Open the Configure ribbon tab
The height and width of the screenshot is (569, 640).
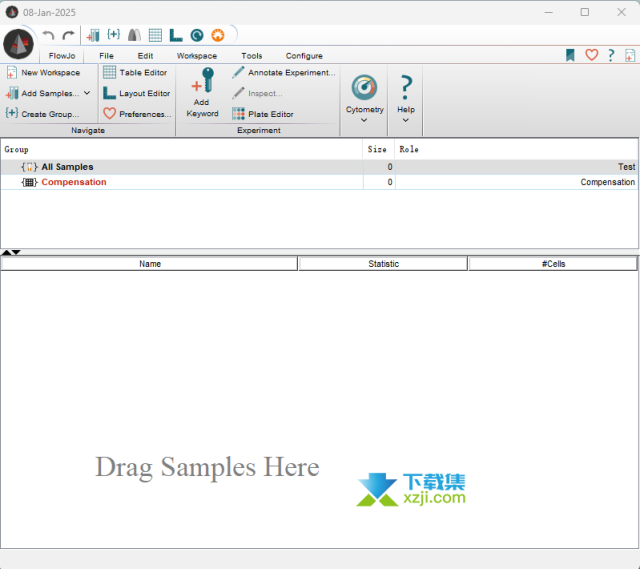click(x=304, y=56)
